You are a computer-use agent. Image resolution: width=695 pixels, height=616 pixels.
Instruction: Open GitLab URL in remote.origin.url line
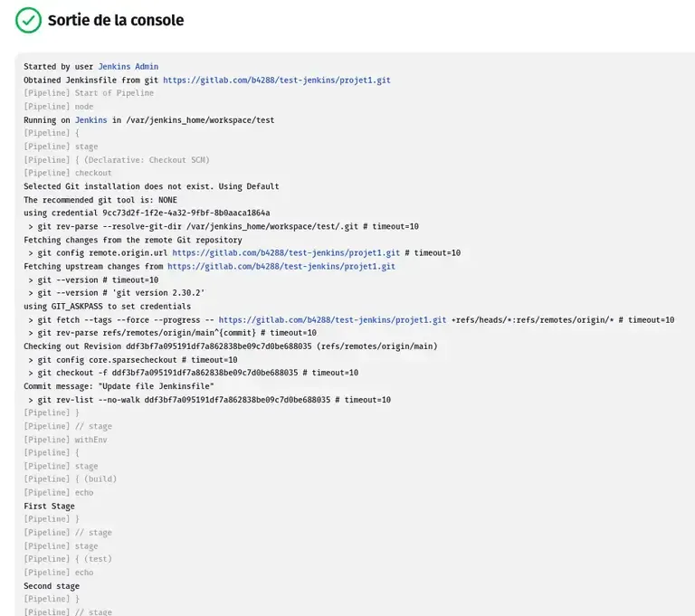click(x=286, y=253)
